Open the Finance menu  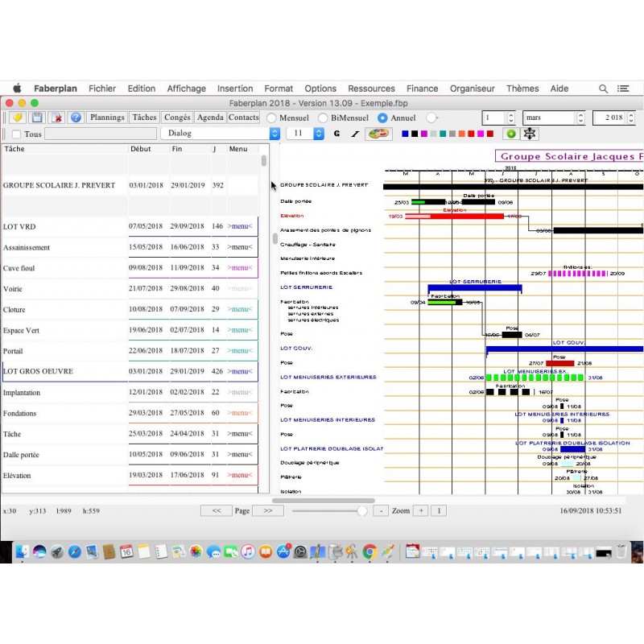coord(422,89)
